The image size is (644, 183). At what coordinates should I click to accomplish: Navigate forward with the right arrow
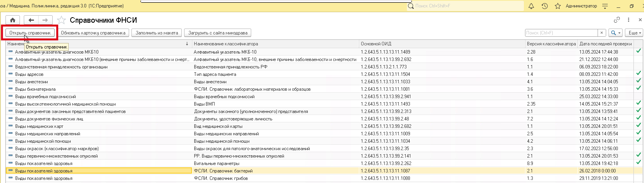click(45, 20)
